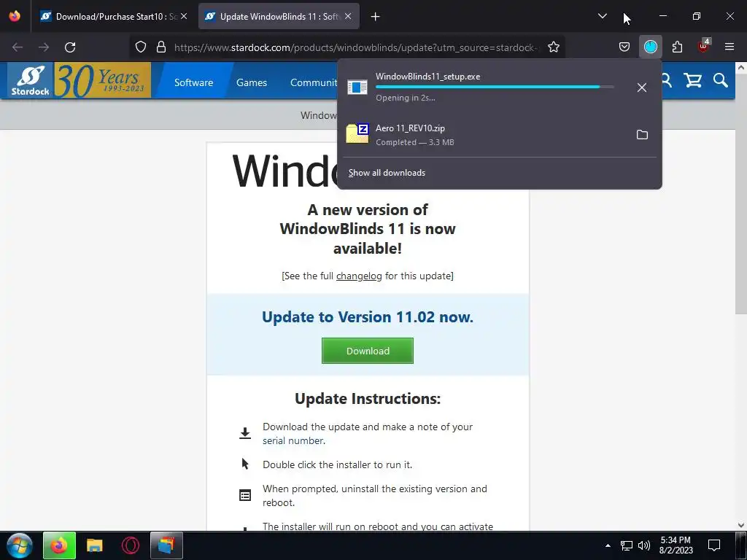Image resolution: width=747 pixels, height=560 pixels.
Task: Click the 'Update to Version 11.02 now.' heading
Action: 368,317
